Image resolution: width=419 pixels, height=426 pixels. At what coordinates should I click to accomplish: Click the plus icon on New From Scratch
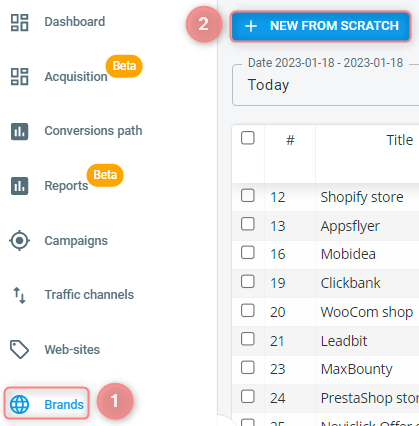(251, 26)
